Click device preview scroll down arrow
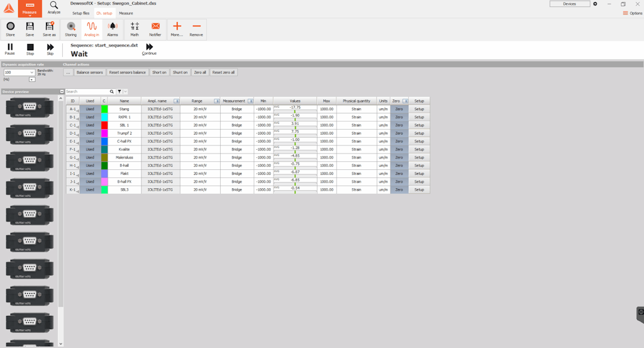This screenshot has width=644, height=348. point(61,344)
